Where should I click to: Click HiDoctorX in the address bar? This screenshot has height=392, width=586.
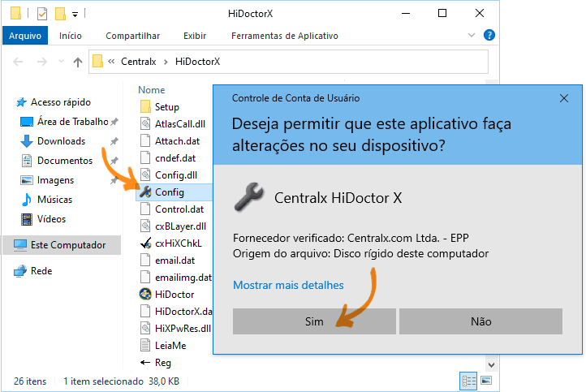coord(198,62)
